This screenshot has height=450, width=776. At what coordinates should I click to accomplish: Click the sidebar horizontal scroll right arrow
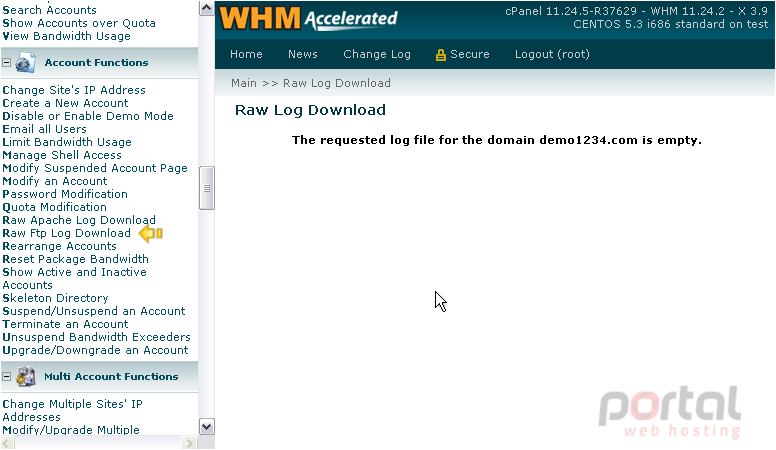[x=189, y=443]
